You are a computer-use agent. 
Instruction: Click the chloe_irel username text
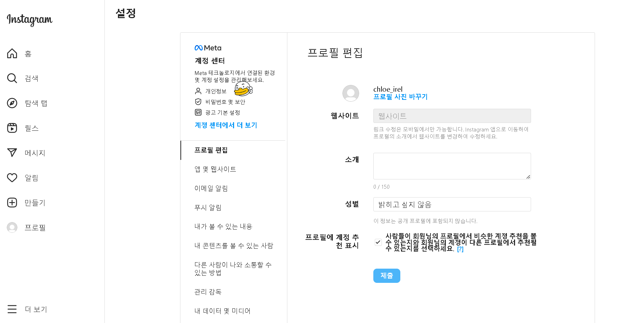coord(388,89)
